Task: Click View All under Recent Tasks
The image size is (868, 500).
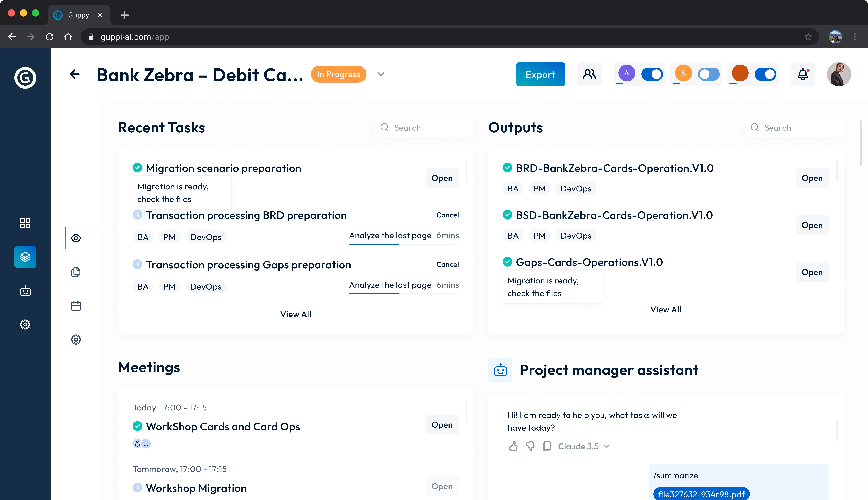Action: tap(296, 314)
